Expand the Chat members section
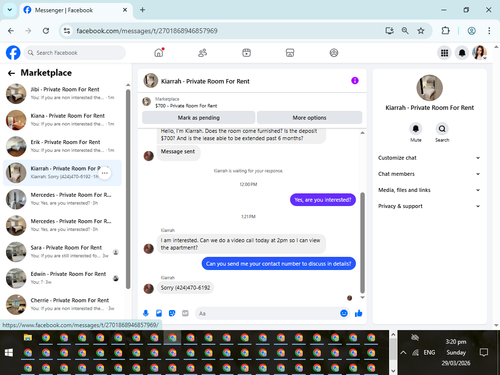Viewport: 500px width, 375px height. [429, 174]
